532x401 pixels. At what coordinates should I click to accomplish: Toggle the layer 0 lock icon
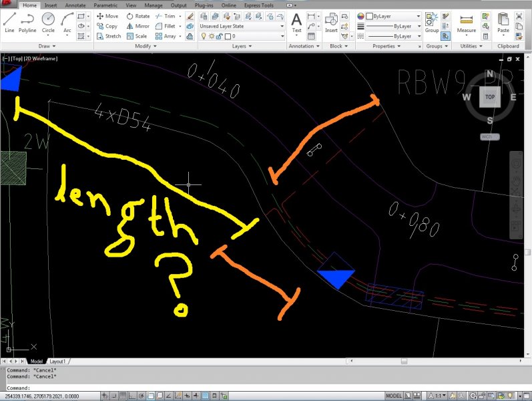[x=220, y=36]
